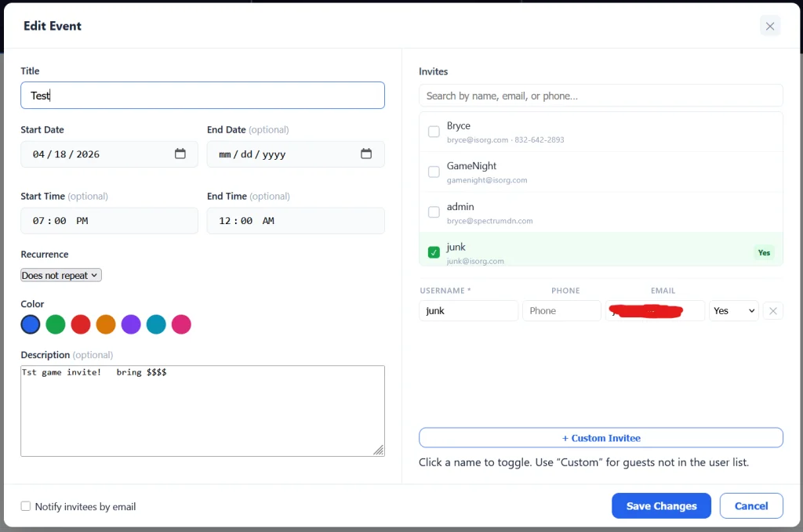Open the junk response Yes dropdown
The height and width of the screenshot is (532, 803).
tap(733, 310)
